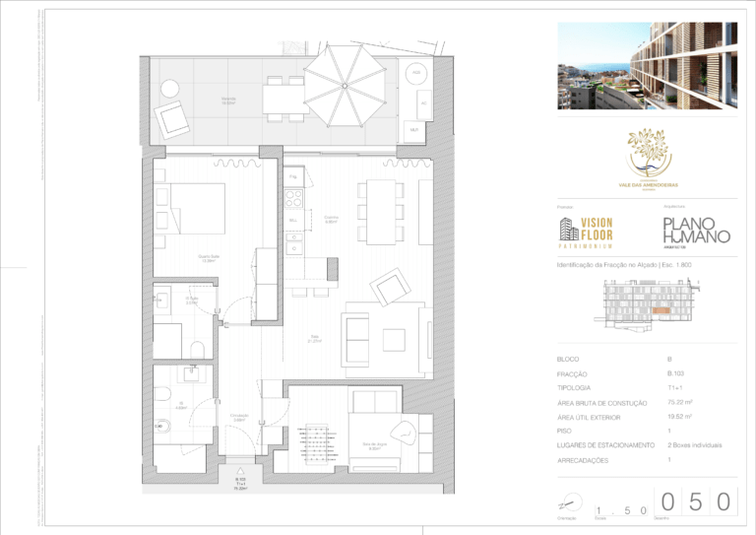Click the building render photo

(646, 66)
